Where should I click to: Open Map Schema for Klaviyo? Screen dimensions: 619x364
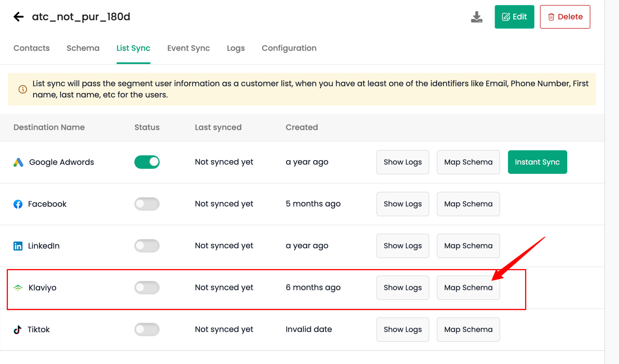point(468,287)
